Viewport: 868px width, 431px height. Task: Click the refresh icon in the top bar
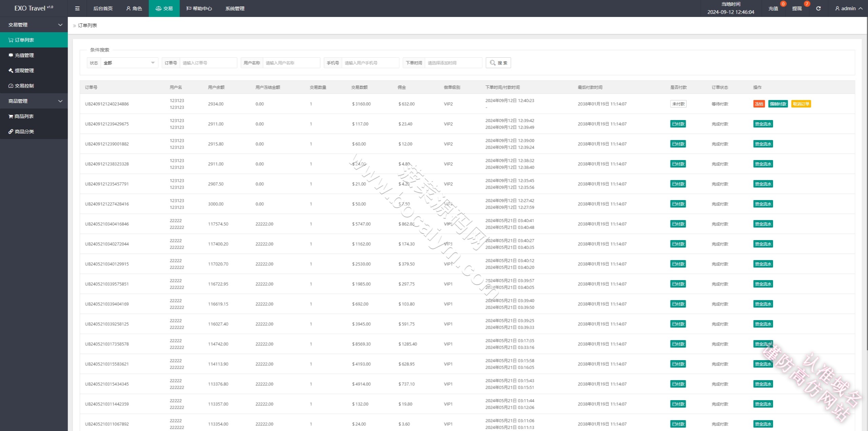pyautogui.click(x=818, y=8)
